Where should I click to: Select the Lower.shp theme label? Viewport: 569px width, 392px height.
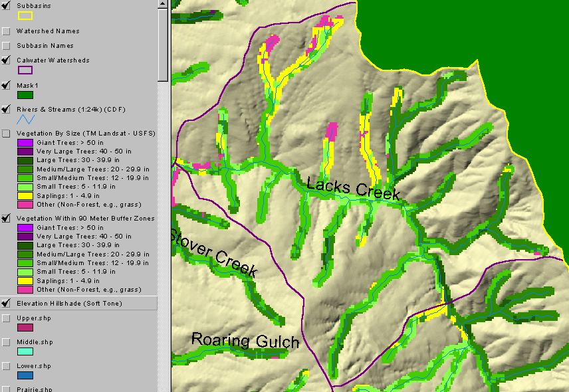tap(34, 366)
